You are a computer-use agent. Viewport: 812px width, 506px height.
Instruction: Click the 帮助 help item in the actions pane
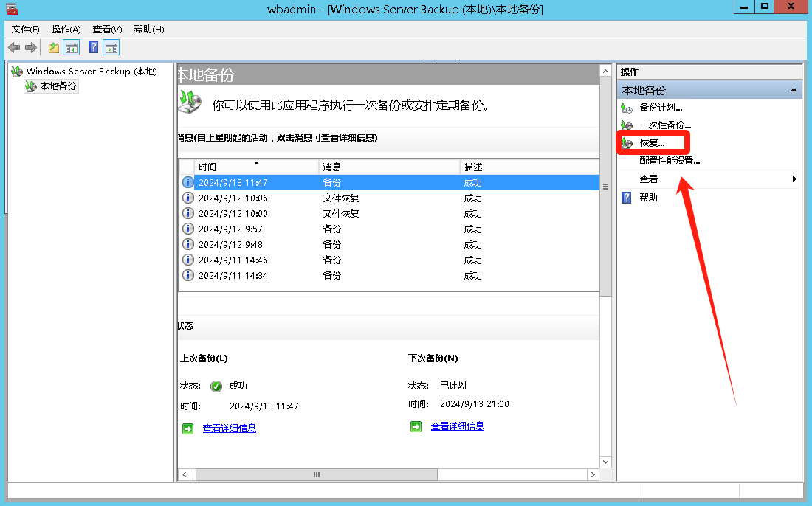coord(648,198)
